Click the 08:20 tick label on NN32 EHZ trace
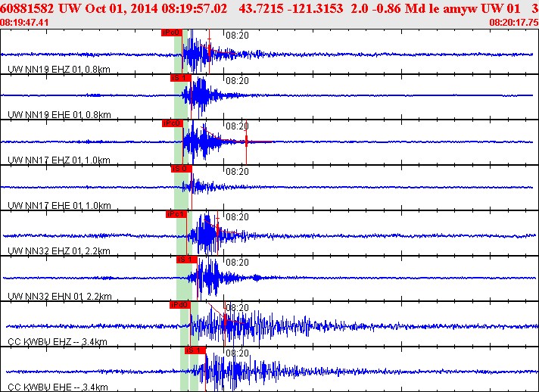 (237, 216)
